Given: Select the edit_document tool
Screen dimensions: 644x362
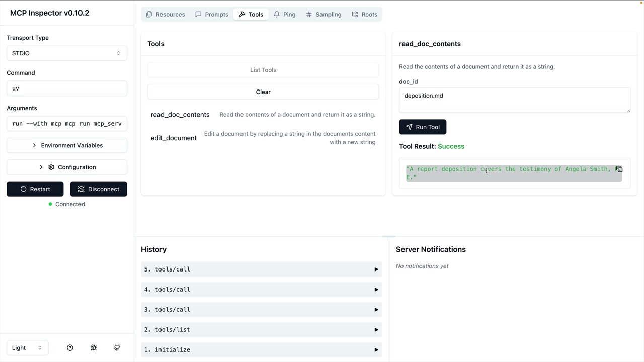Looking at the screenshot, I should pos(174,138).
